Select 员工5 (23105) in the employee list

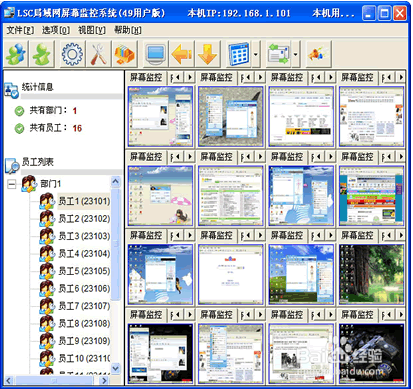coord(84,271)
